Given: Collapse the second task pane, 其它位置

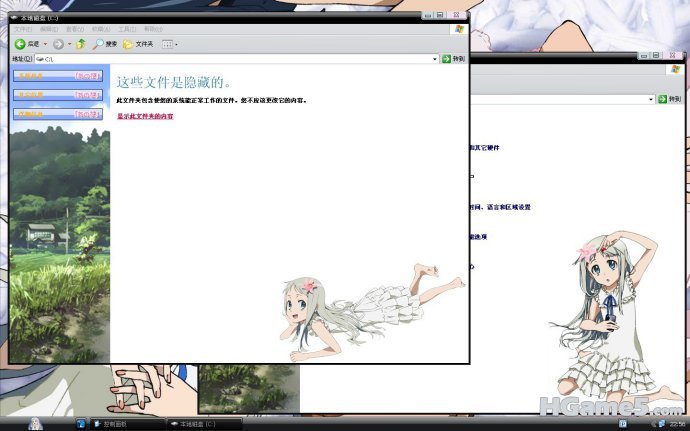Looking at the screenshot, I should pos(58,95).
